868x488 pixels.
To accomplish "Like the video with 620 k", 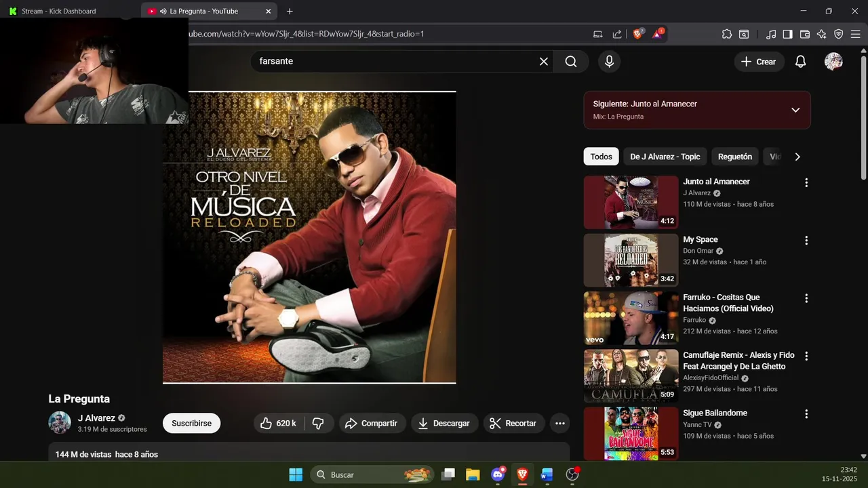I will (x=279, y=423).
